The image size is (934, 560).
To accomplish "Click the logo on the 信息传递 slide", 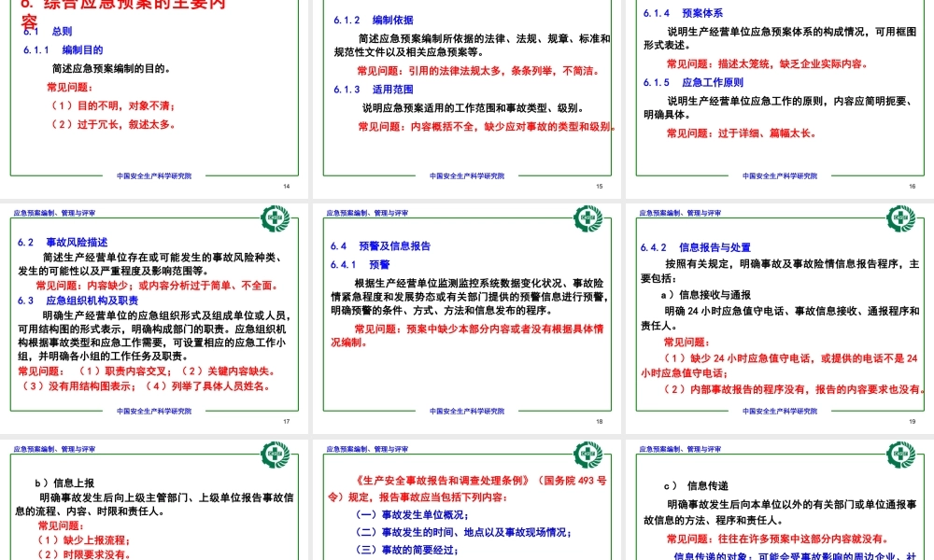I will click(900, 455).
